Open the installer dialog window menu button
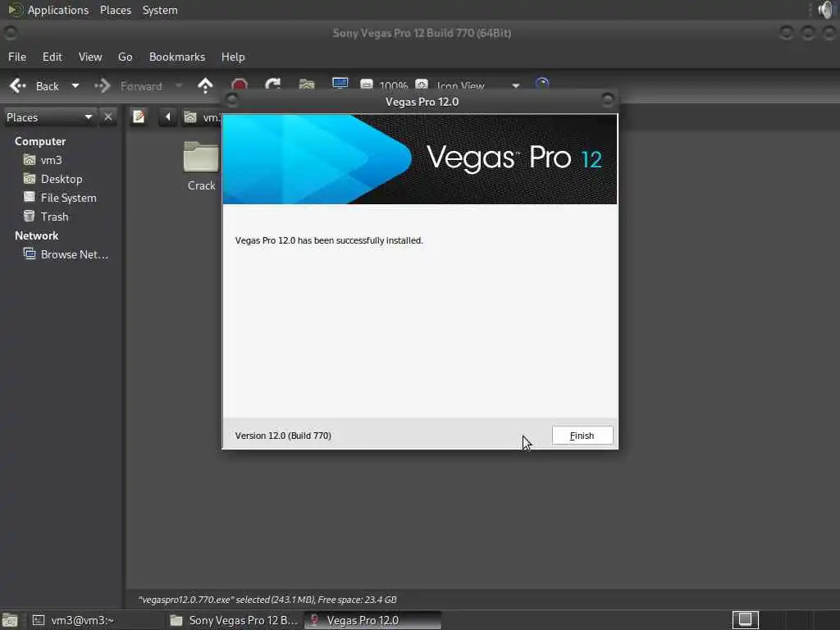Image resolution: width=840 pixels, height=630 pixels. 232,99
